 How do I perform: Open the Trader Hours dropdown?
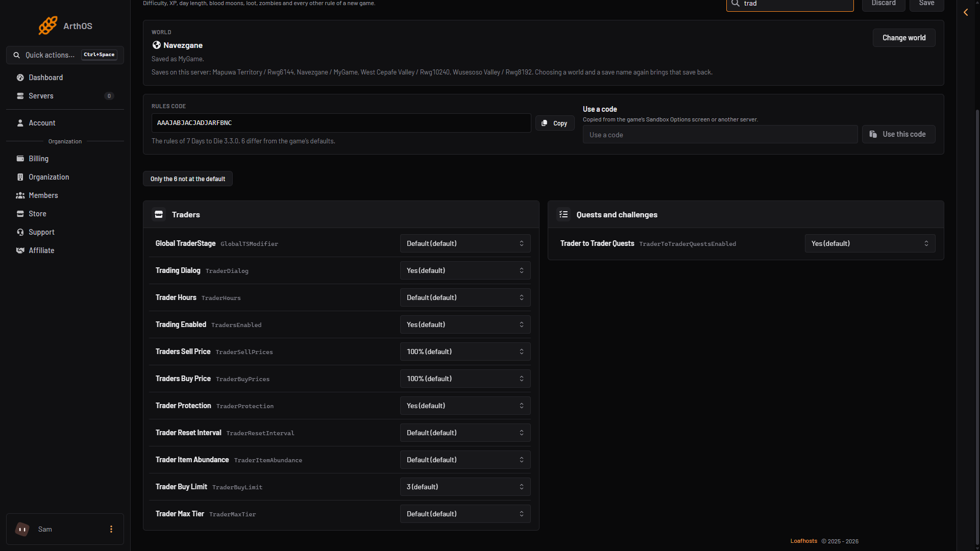465,297
